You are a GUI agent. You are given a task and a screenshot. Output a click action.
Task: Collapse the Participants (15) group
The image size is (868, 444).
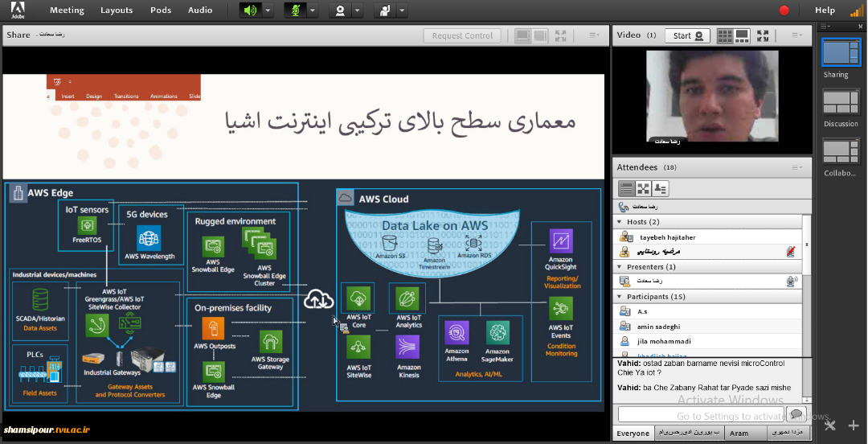(620, 297)
